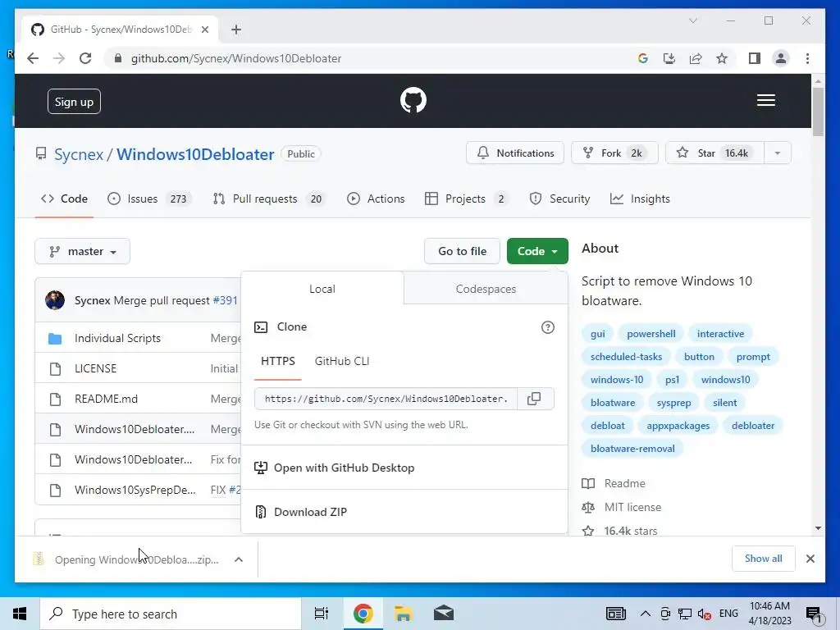Screen dimensions: 840x630
Task: Click Chrome back arrow
Action: [33, 58]
